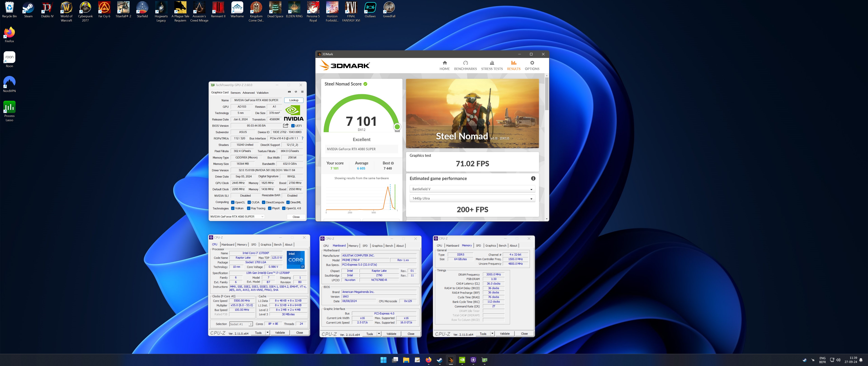Expand Tools arrow in CPU-Z Memory window
Screen dimensions: 868x366
(x=492, y=334)
